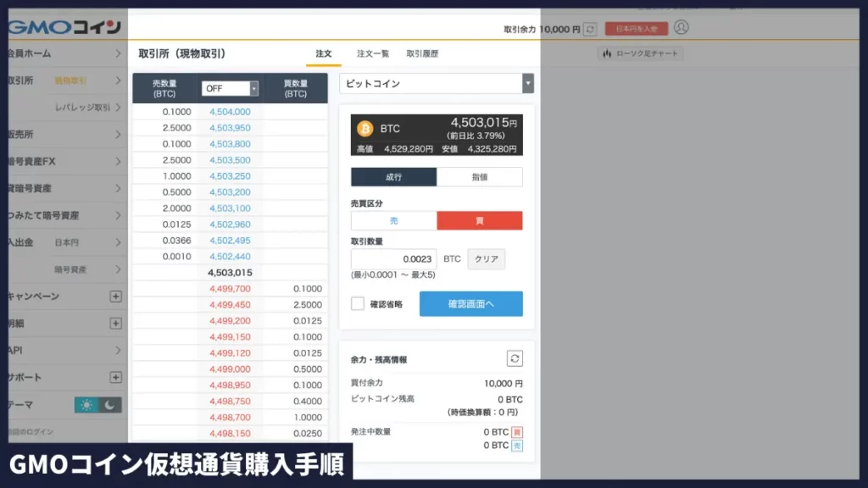The image size is (868, 488).
Task: Select bid price 4,499,200
Action: [230, 321]
